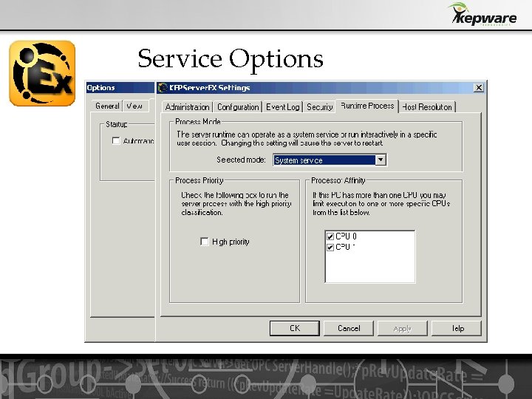Image resolution: width=532 pixels, height=399 pixels.
Task: Click the Selected mode label
Action: pyautogui.click(x=241, y=160)
